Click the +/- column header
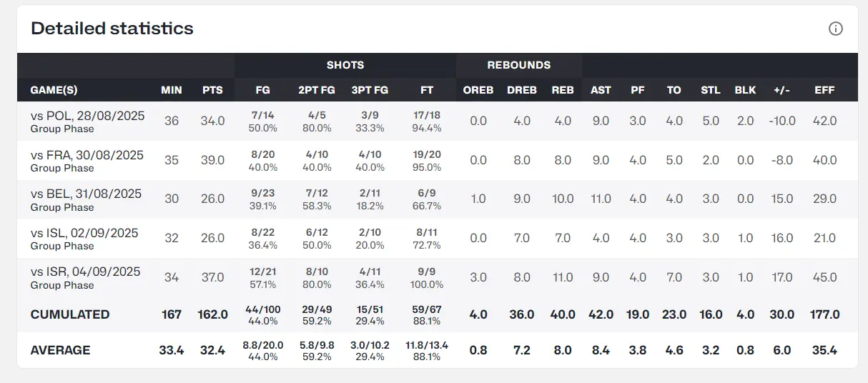868x383 pixels. point(781,90)
